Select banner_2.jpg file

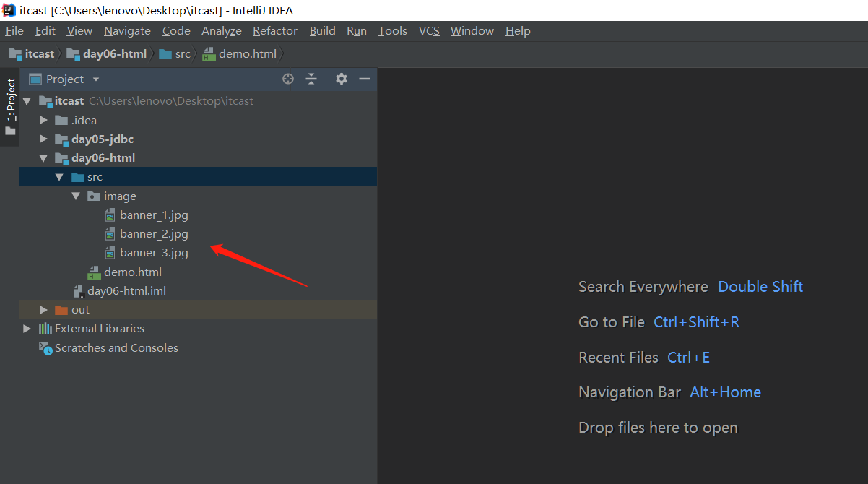click(198, 233)
